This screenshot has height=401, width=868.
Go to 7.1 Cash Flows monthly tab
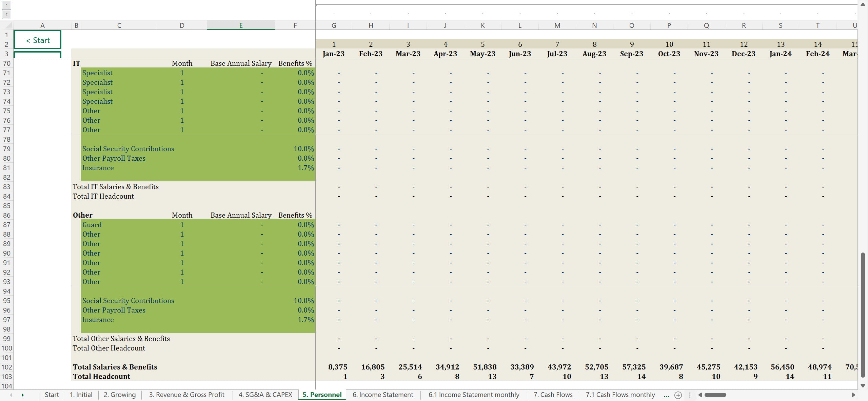620,395
